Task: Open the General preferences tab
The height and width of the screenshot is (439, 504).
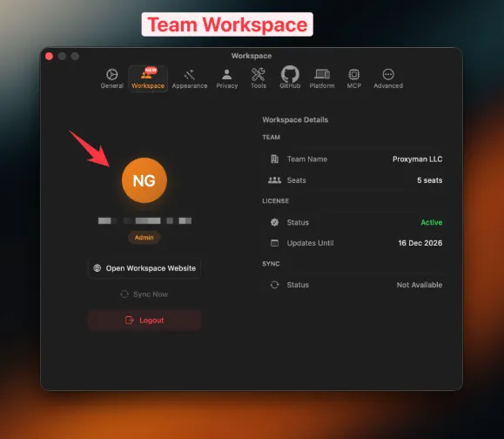Action: tap(112, 78)
